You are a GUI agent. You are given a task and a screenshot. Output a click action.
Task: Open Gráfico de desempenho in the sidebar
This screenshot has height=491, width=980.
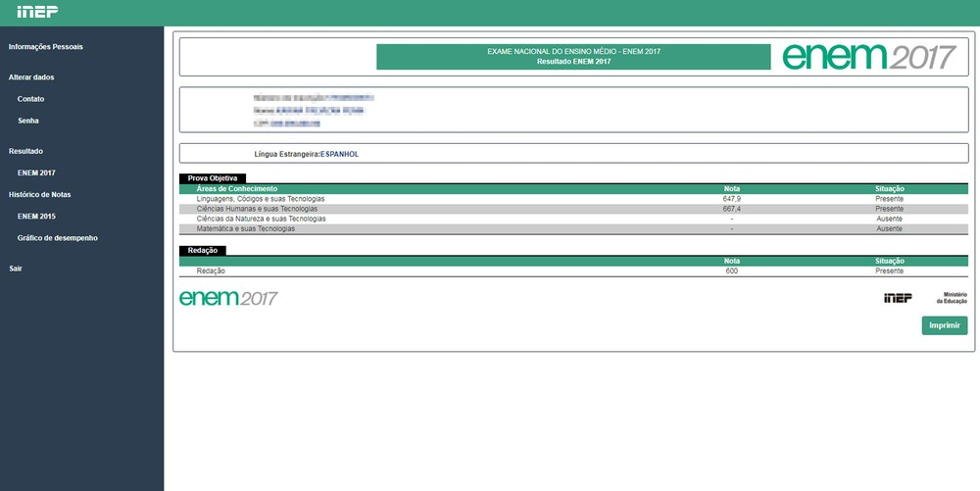(57, 238)
